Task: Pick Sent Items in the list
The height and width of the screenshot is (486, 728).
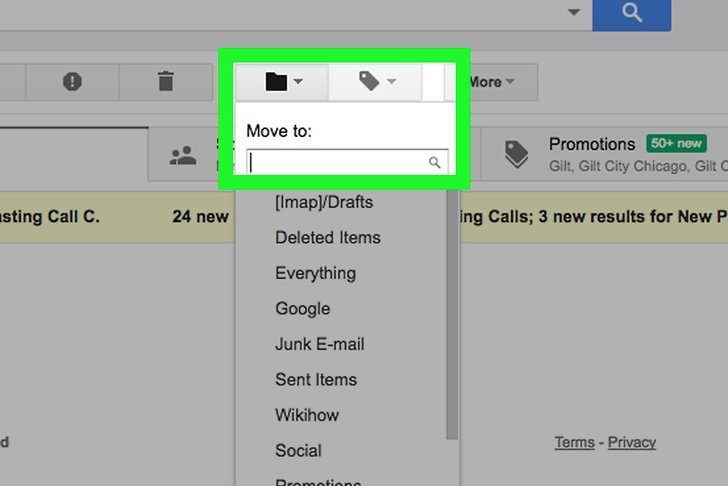Action: 316,380
